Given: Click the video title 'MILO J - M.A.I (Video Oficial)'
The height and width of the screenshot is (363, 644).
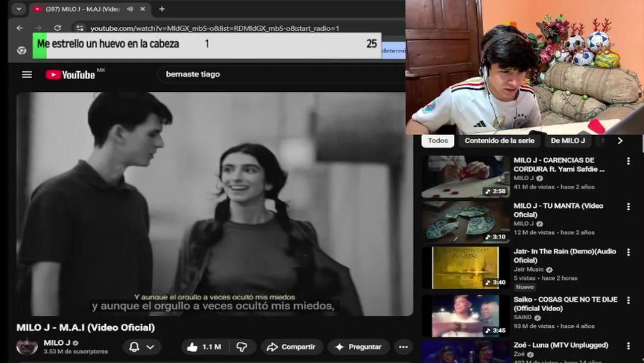Looking at the screenshot, I should (86, 327).
